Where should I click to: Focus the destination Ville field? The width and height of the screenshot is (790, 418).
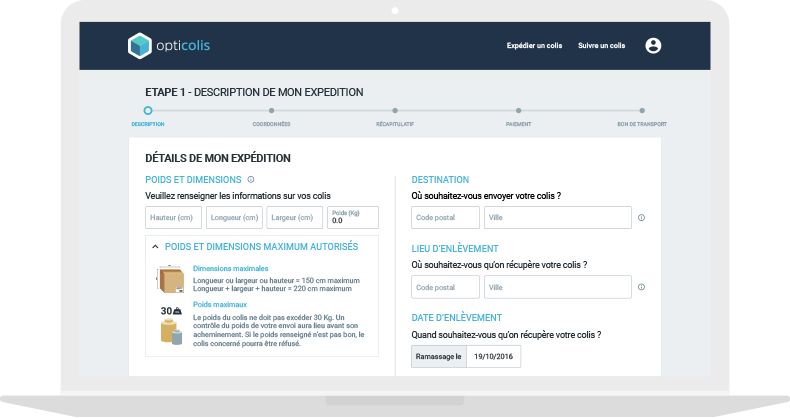pyautogui.click(x=558, y=218)
